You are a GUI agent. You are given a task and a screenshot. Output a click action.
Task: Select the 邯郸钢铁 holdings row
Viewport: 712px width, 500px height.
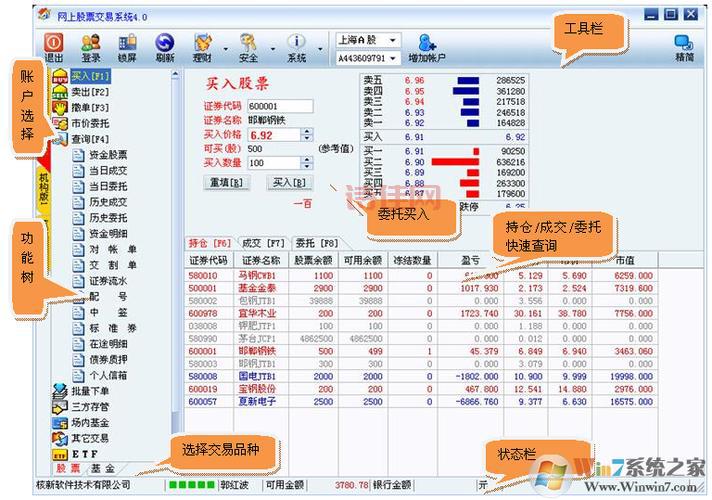(x=421, y=351)
